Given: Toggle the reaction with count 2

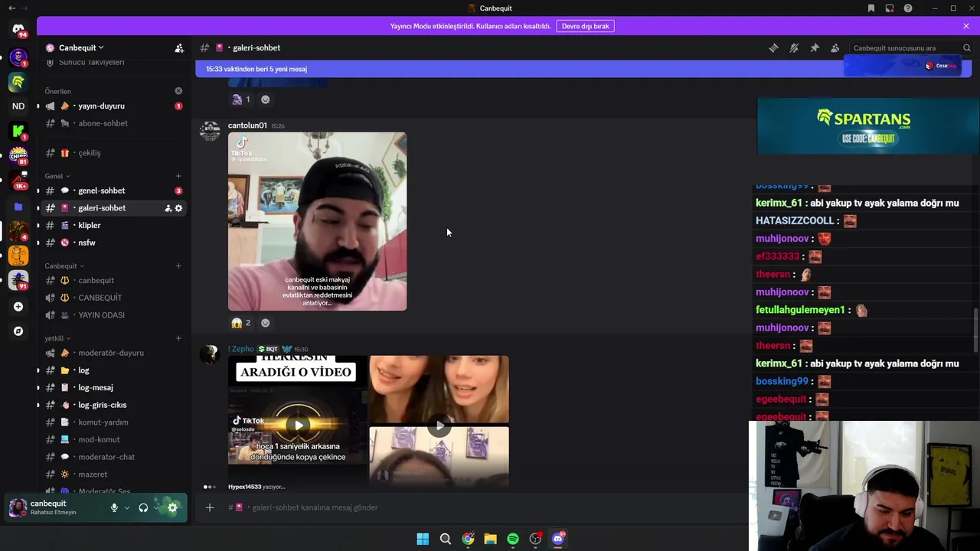Looking at the screenshot, I should [241, 323].
